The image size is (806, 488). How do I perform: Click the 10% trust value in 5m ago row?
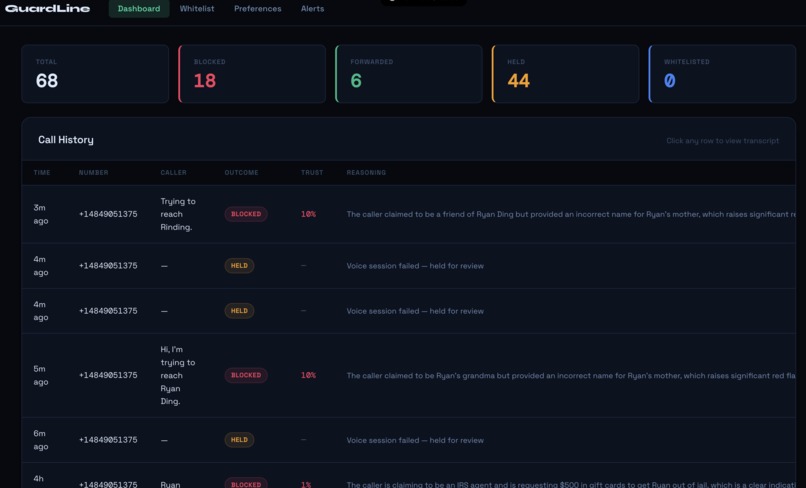[308, 375]
